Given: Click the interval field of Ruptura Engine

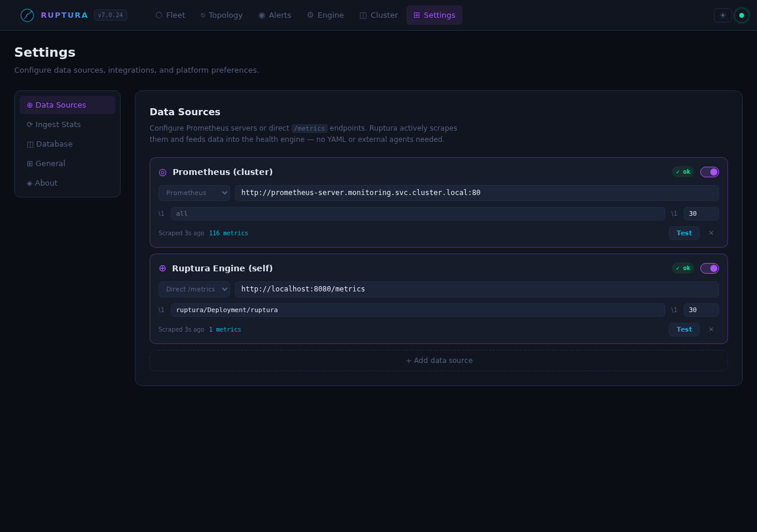Looking at the screenshot, I should [x=701, y=310].
